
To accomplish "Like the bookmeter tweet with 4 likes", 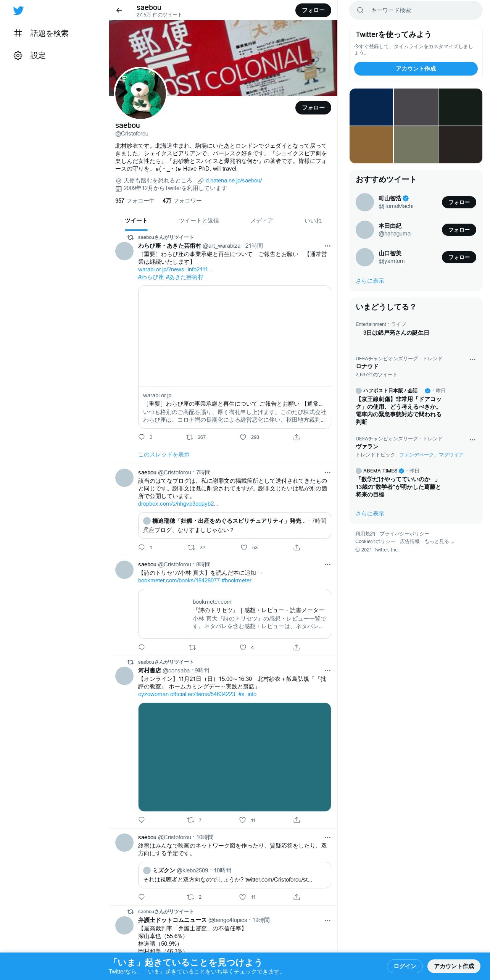I will (x=243, y=647).
